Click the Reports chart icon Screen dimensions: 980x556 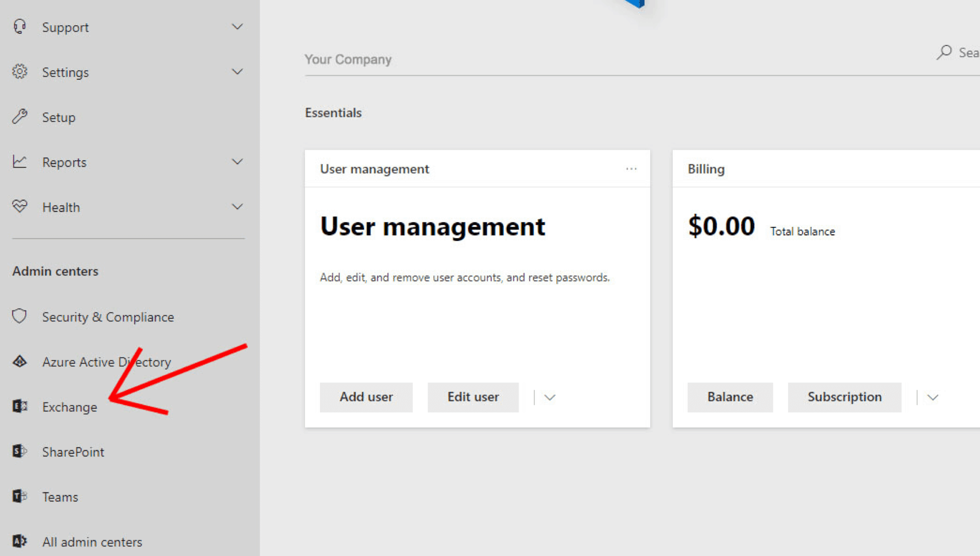click(x=19, y=162)
